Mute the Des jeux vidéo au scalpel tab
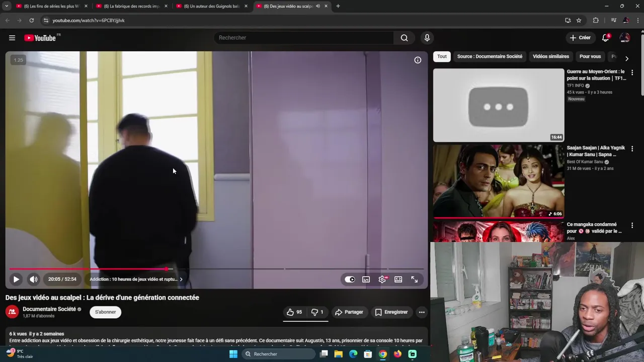 click(x=318, y=6)
